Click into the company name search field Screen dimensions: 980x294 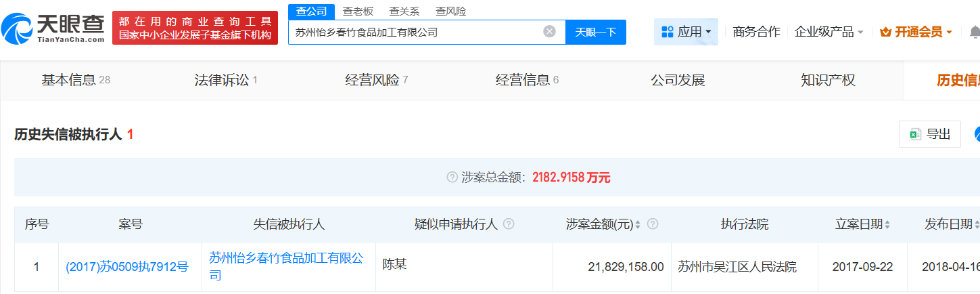[x=413, y=32]
